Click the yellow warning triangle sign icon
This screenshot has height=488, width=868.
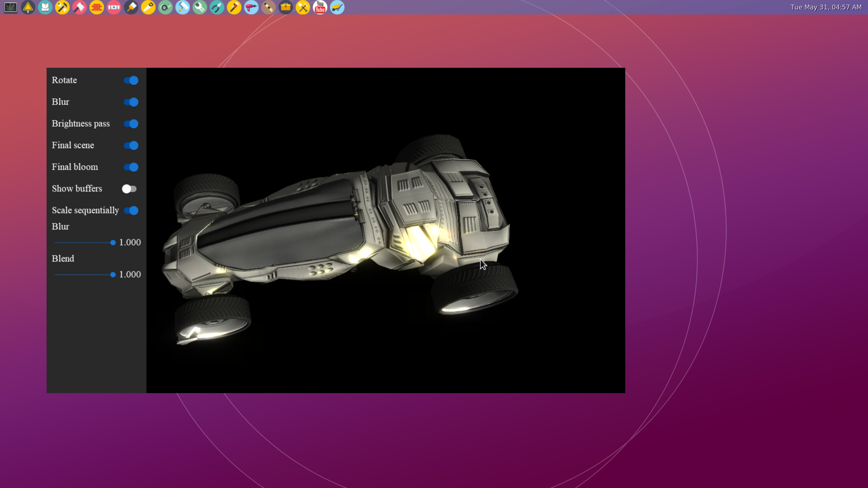(28, 7)
